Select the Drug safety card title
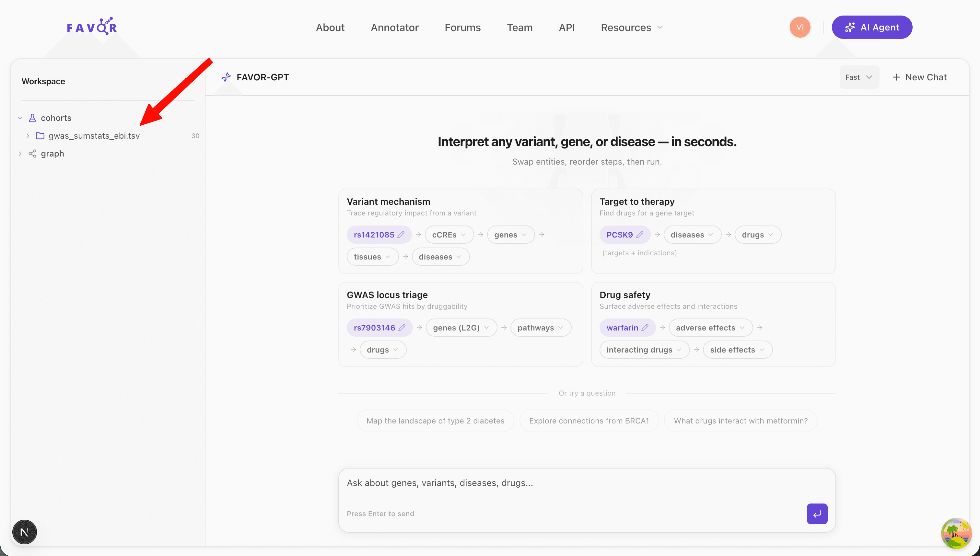The height and width of the screenshot is (556, 980). [x=625, y=295]
